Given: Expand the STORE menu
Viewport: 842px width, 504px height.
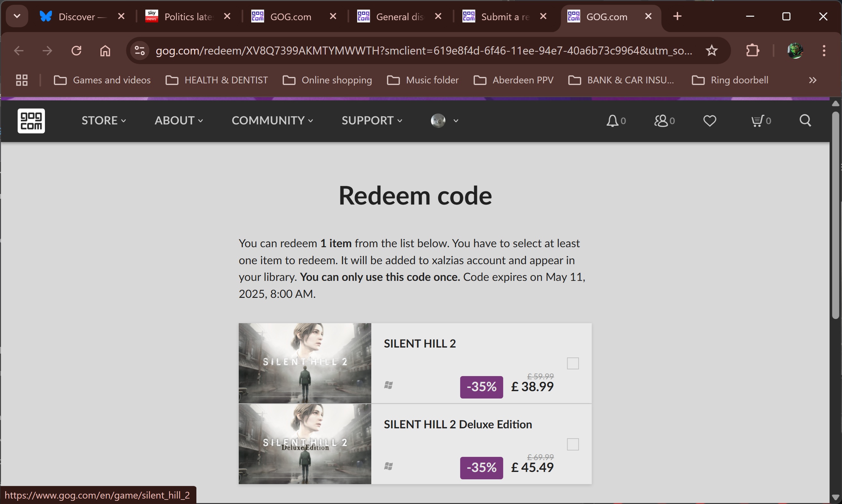Looking at the screenshot, I should coord(104,121).
